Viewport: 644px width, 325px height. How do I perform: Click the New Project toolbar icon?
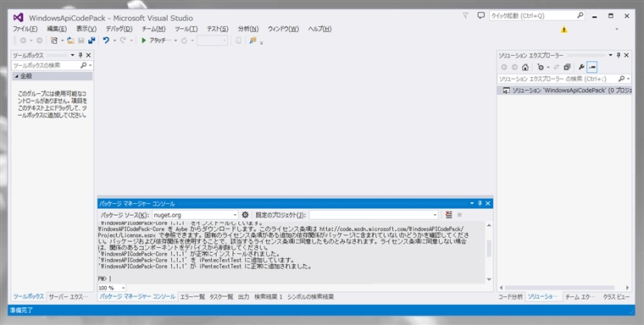click(53, 41)
